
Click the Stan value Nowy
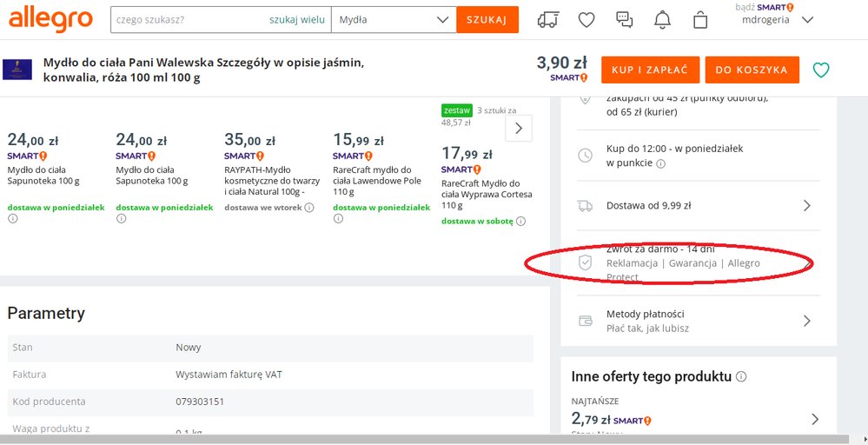click(189, 348)
